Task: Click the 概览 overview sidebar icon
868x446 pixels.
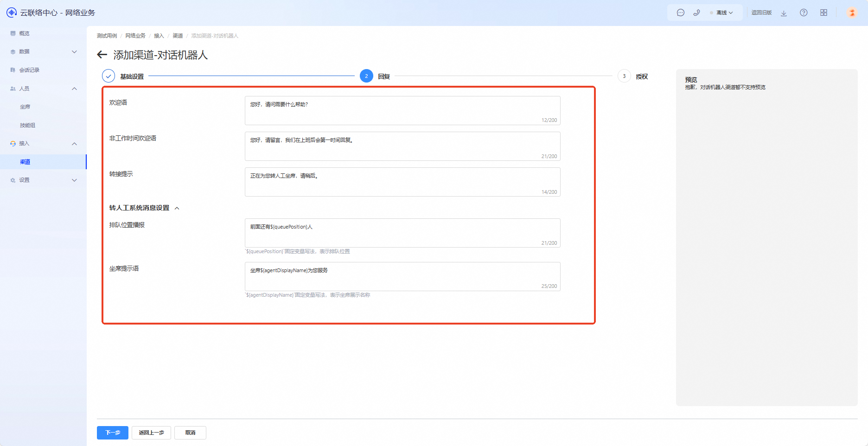Action: click(x=13, y=33)
